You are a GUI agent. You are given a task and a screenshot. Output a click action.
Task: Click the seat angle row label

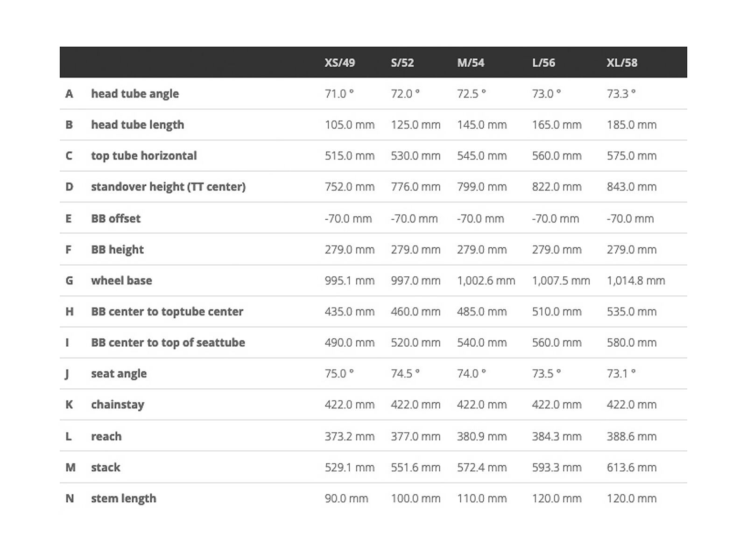[x=119, y=374]
